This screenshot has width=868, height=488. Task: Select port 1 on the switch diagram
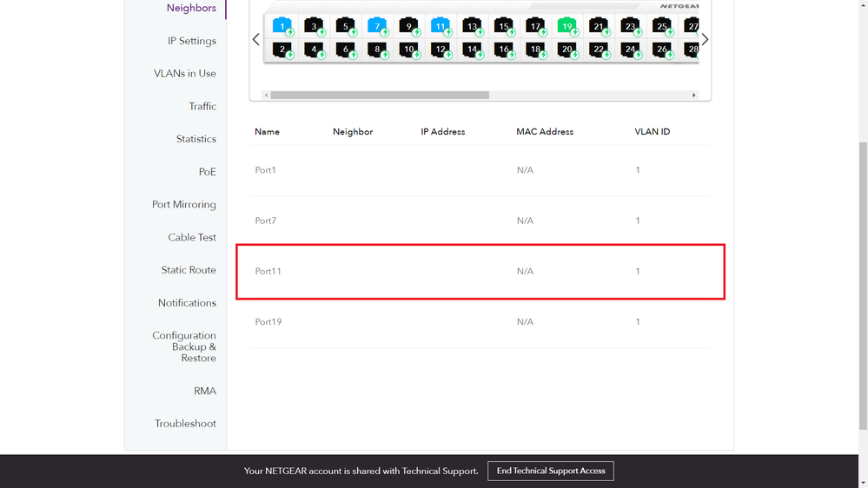tap(282, 26)
